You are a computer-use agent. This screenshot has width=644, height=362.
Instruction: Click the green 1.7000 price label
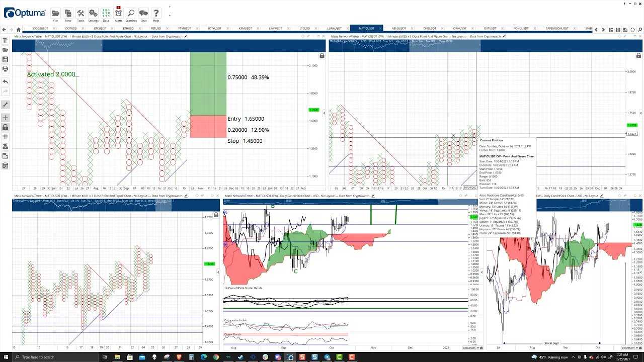[x=313, y=110]
